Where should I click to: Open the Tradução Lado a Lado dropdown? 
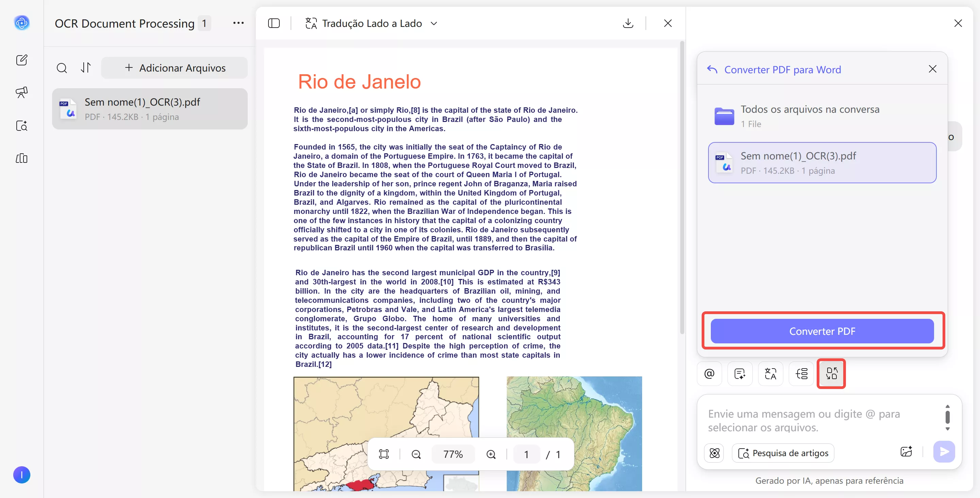434,23
